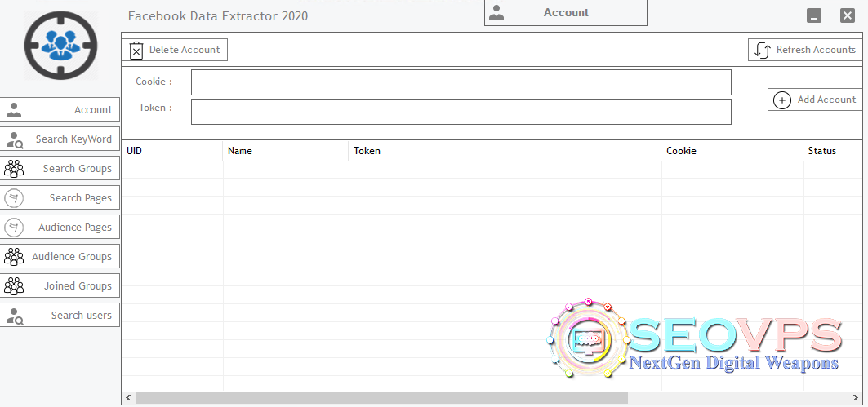This screenshot has height=407, width=868.
Task: Click the Facebook Data Extractor logo icon
Action: pyautogui.click(x=61, y=46)
